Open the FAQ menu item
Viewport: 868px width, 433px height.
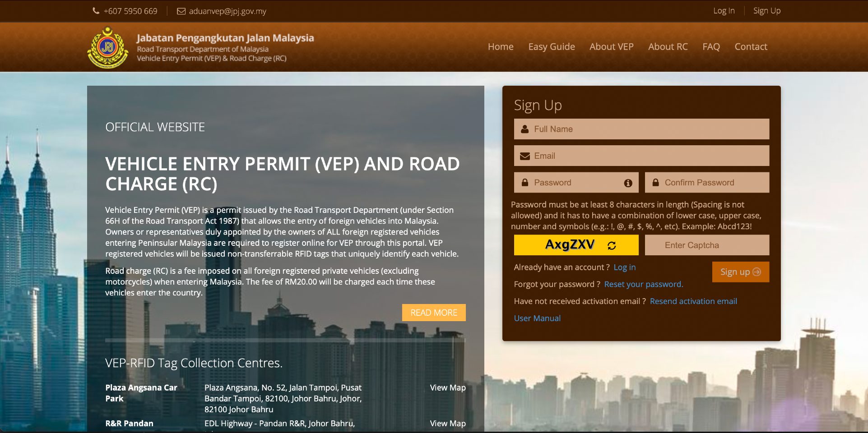[x=711, y=46]
